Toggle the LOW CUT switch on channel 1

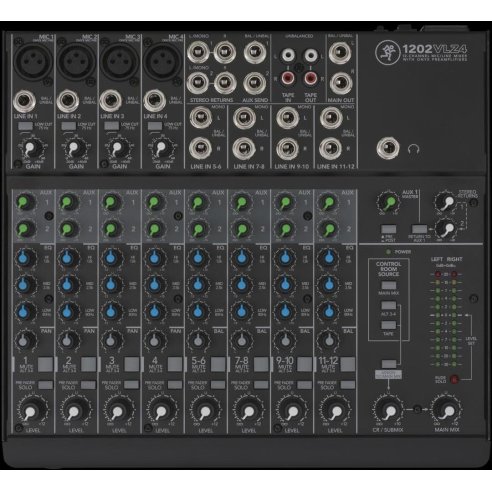click(x=25, y=126)
